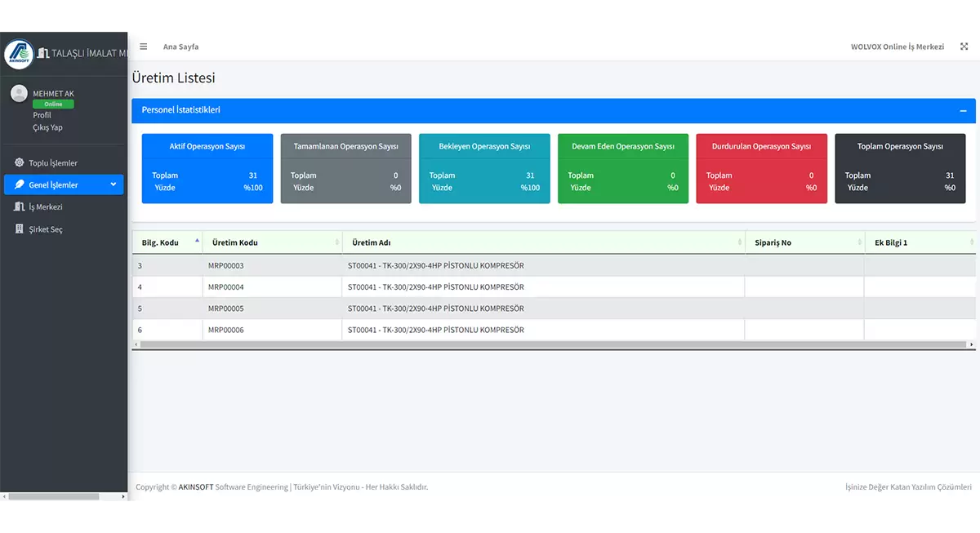Screen dimensions: 980x533
Task: Open the Ana Sayfa navigation item
Action: [180, 47]
